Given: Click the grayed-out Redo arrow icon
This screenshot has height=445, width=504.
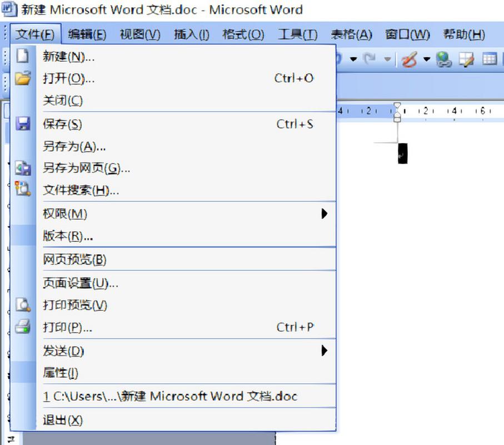Looking at the screenshot, I should 370,59.
